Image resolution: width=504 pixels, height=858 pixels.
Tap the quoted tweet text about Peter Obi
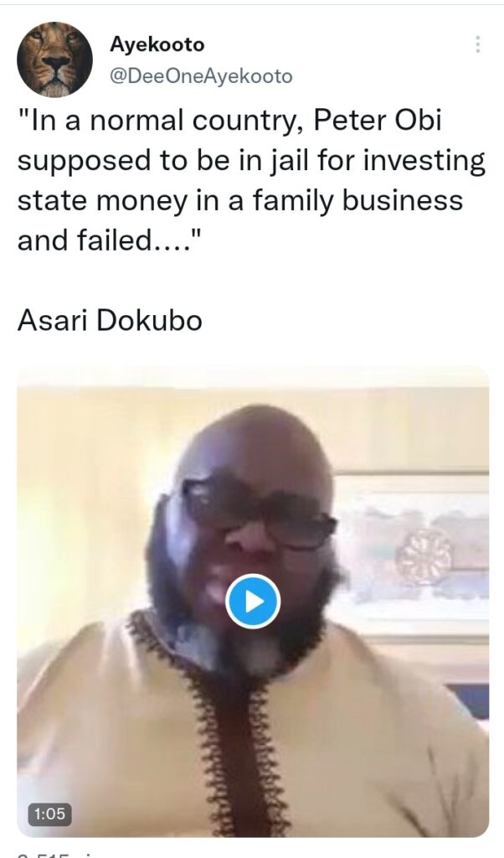coord(251,180)
